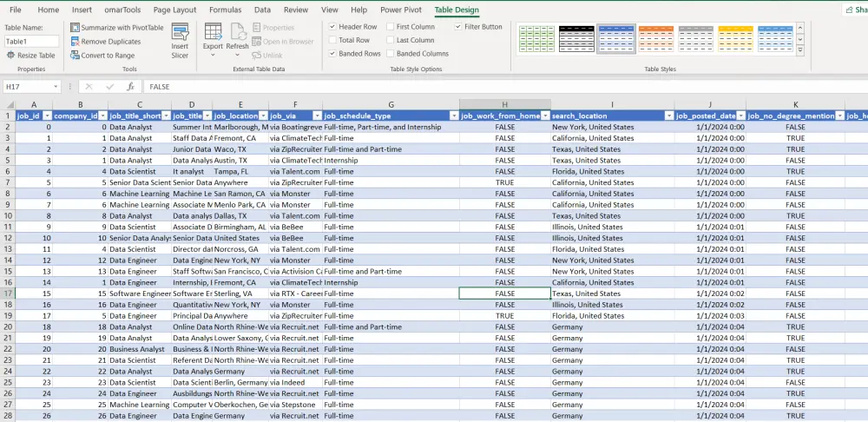This screenshot has width=868, height=422.
Task: Select the gray table style thumbnail
Action: click(696, 39)
